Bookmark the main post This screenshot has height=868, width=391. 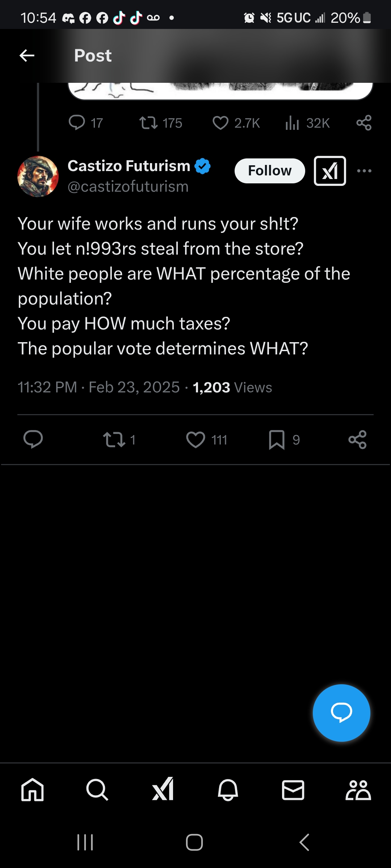(277, 440)
